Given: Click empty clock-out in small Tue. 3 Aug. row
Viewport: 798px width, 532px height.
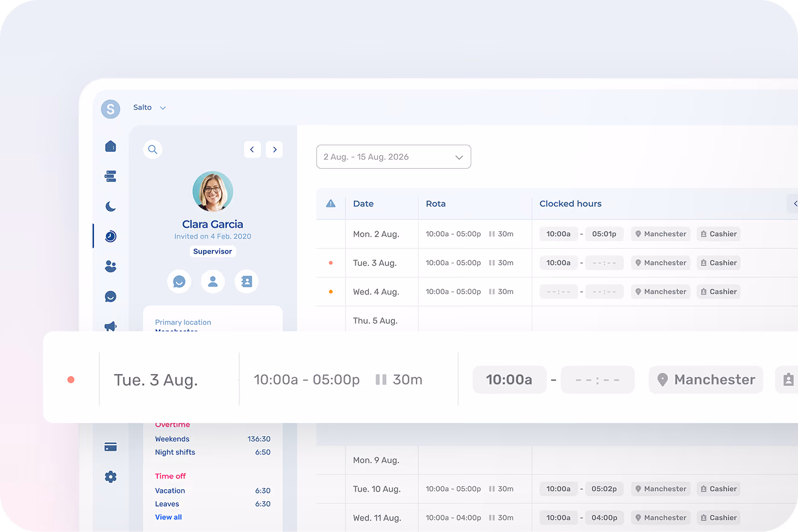Looking at the screenshot, I should 604,263.
